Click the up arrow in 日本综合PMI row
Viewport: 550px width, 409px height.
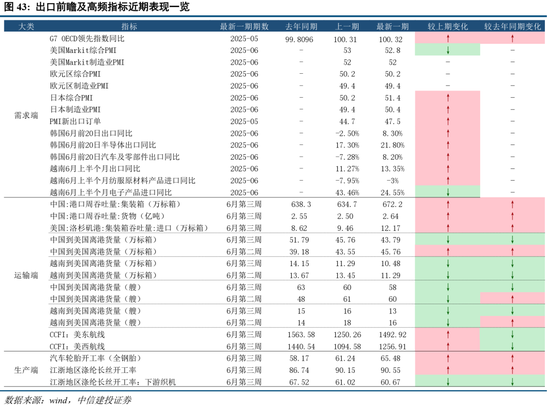pyautogui.click(x=448, y=98)
